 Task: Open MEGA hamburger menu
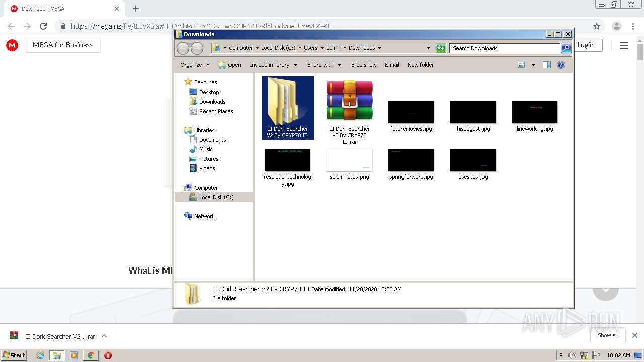624,45
